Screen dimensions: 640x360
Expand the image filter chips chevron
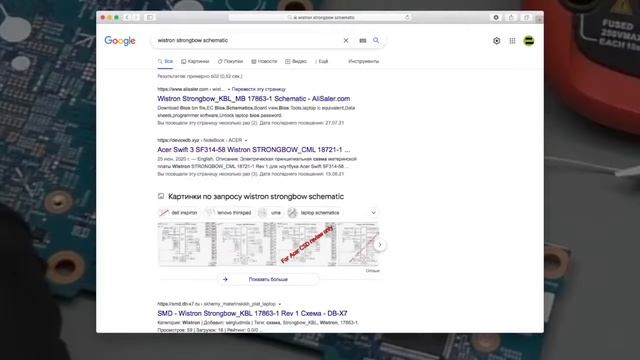(373, 213)
